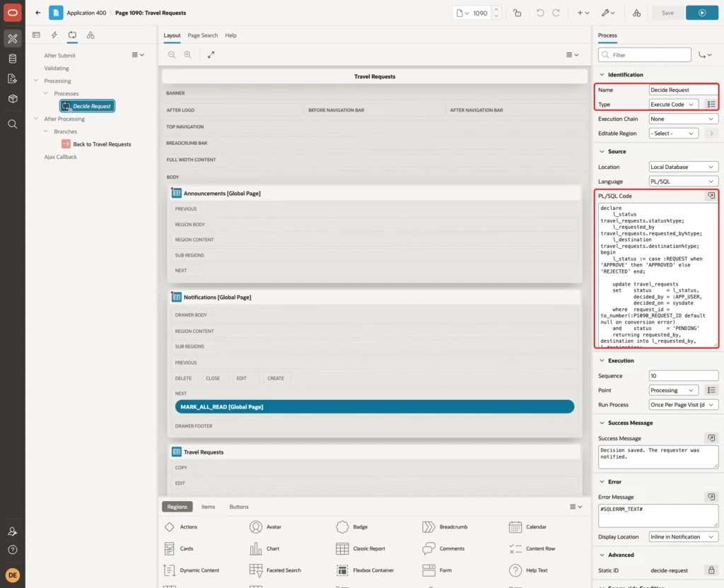Click the Name field Decide Request

[x=684, y=90]
